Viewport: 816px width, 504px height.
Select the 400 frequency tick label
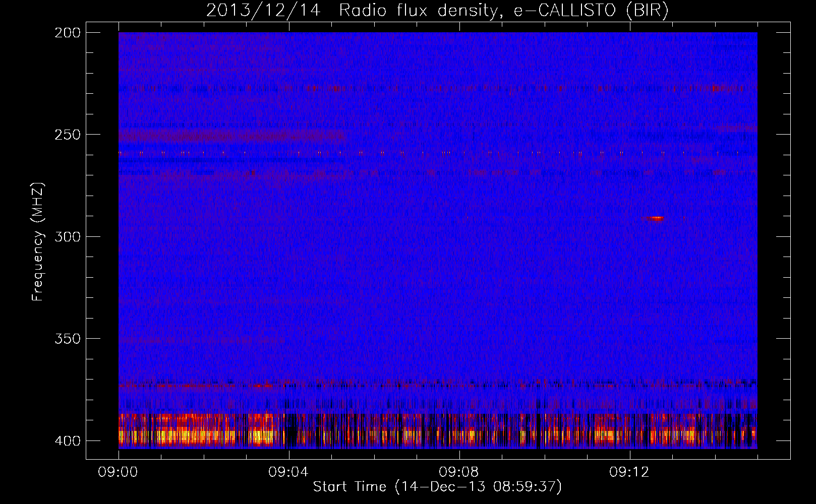(x=67, y=441)
